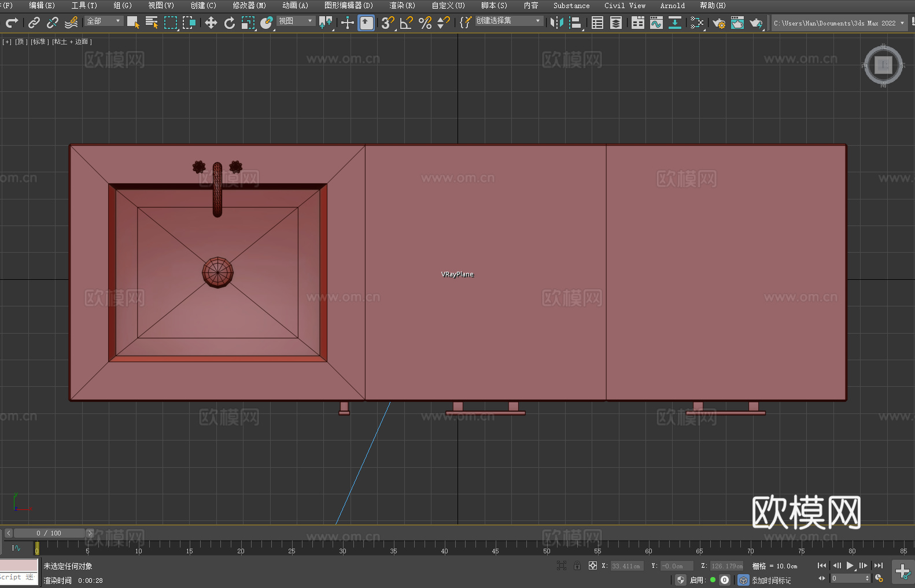Open the Arnold menu
Screen dimensions: 915x588
point(673,6)
